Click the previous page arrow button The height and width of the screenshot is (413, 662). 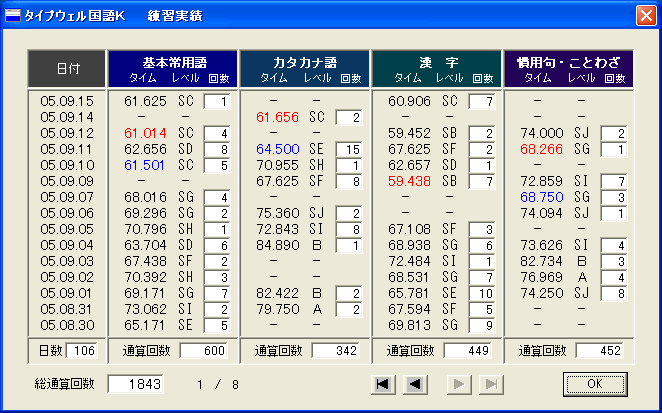415,384
